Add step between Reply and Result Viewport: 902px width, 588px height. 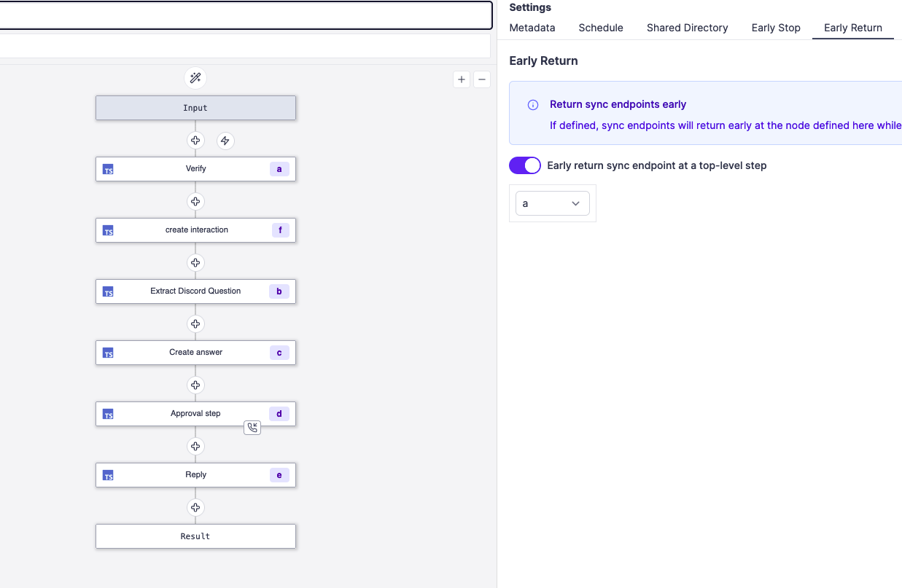[x=195, y=507]
